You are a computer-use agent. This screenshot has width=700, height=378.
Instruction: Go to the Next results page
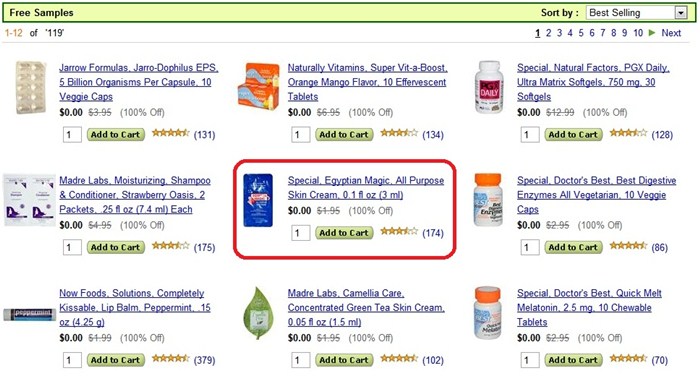[x=671, y=33]
